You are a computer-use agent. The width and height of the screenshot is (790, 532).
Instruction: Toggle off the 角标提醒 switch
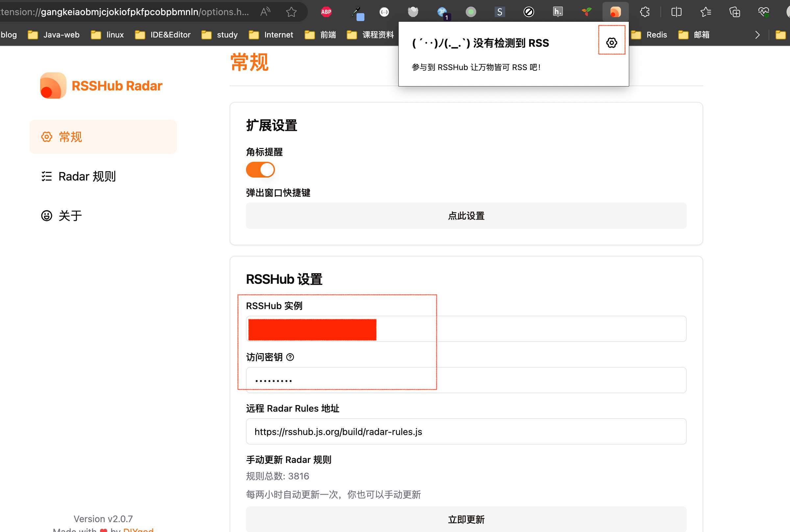pos(260,169)
